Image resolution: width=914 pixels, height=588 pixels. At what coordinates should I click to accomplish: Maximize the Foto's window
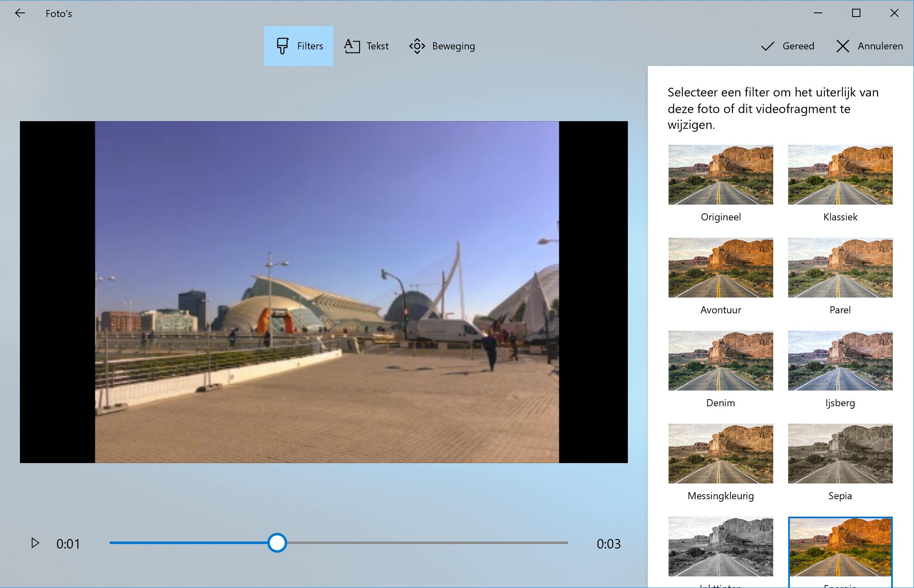(856, 13)
